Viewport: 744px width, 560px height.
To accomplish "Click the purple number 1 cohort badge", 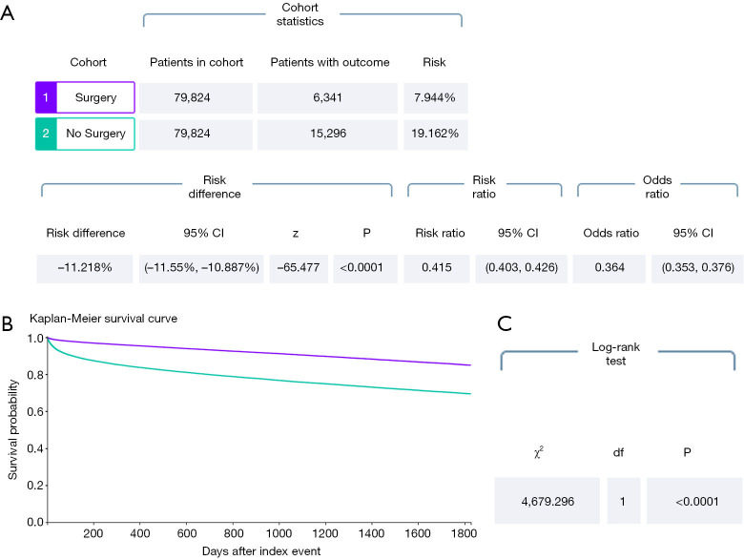I will click(x=42, y=97).
